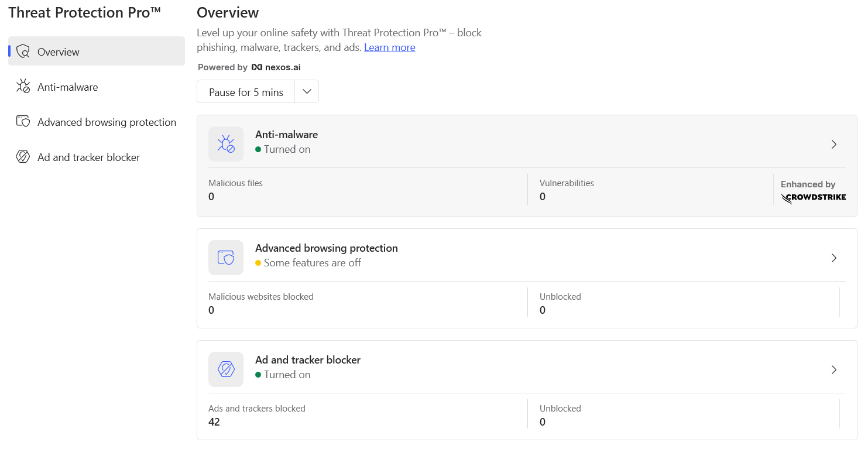868x449 pixels.
Task: Open the pause duration dropdown arrow
Action: pos(307,92)
